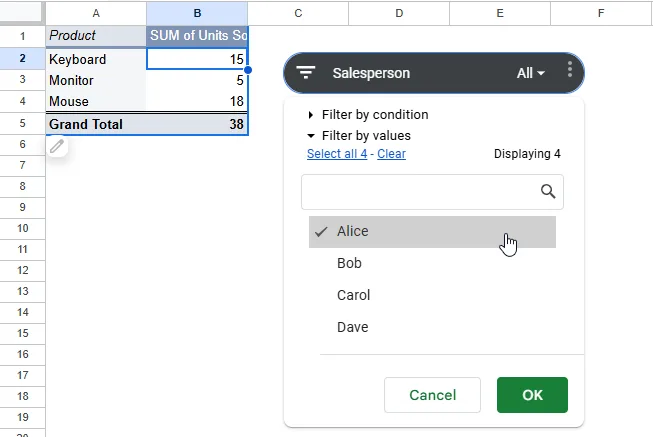
Task: Click the Product header cell
Action: click(x=96, y=36)
